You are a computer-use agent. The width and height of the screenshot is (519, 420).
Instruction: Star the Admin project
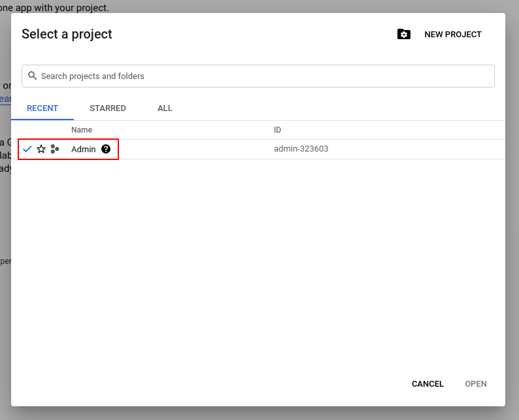click(x=41, y=149)
